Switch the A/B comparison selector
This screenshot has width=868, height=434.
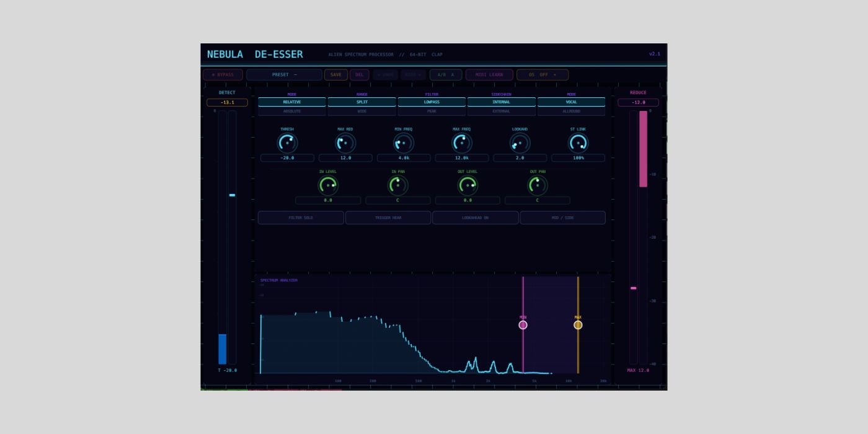coord(446,75)
